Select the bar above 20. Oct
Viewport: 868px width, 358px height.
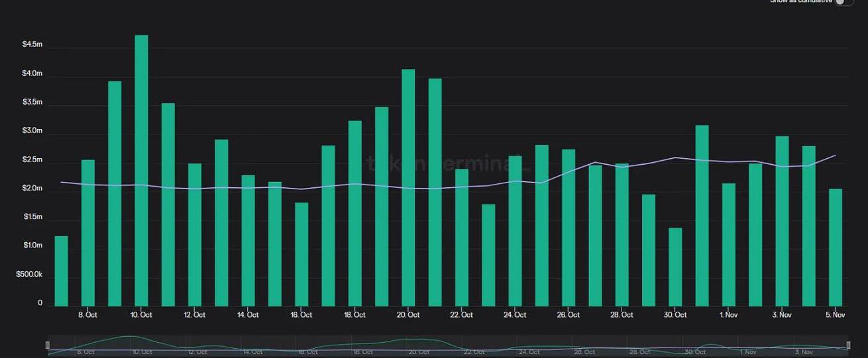[x=409, y=188]
